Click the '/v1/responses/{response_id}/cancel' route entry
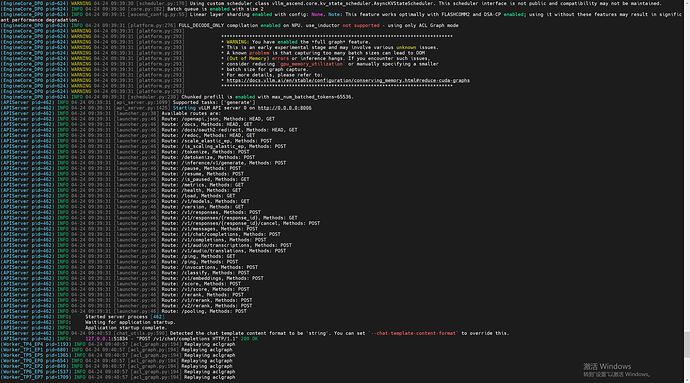 click(x=241, y=223)
